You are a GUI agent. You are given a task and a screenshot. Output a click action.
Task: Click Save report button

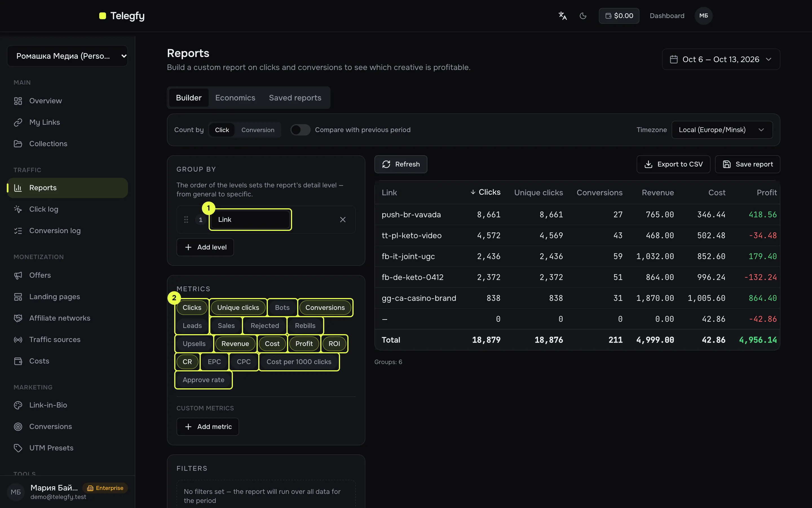[x=748, y=164]
